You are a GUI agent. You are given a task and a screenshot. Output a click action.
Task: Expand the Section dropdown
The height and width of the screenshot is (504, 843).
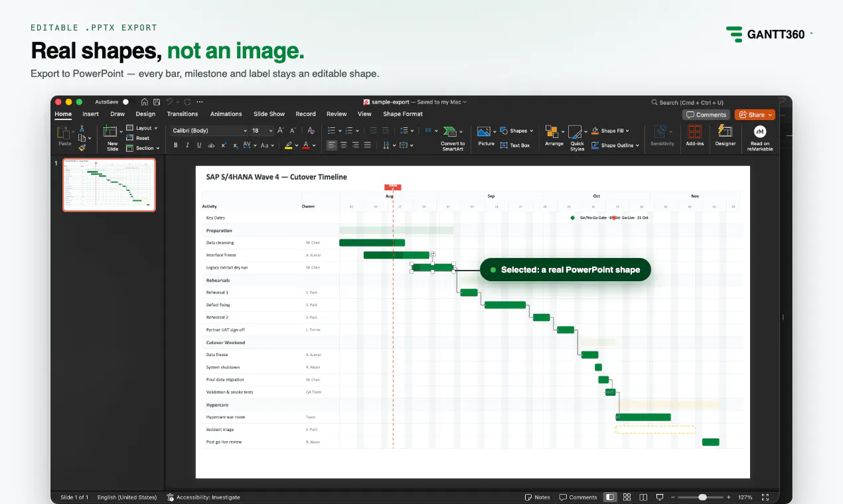[143, 148]
